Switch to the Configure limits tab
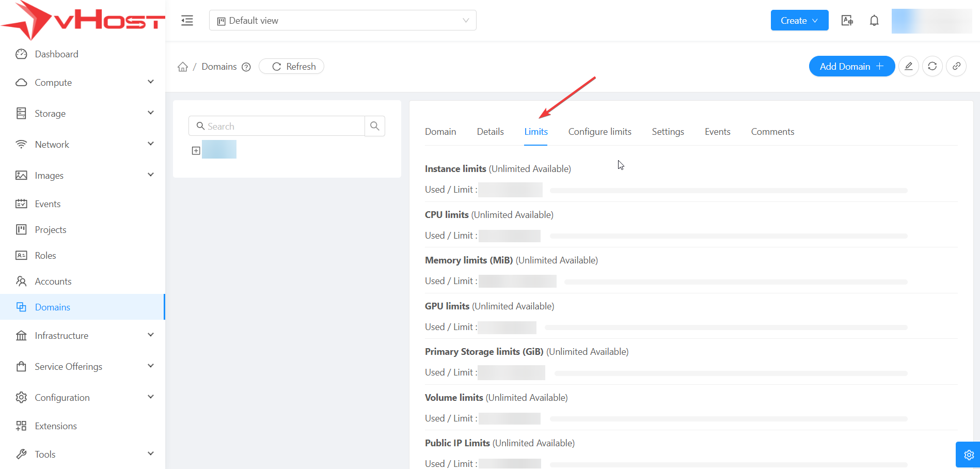The height and width of the screenshot is (469, 980). [599, 132]
